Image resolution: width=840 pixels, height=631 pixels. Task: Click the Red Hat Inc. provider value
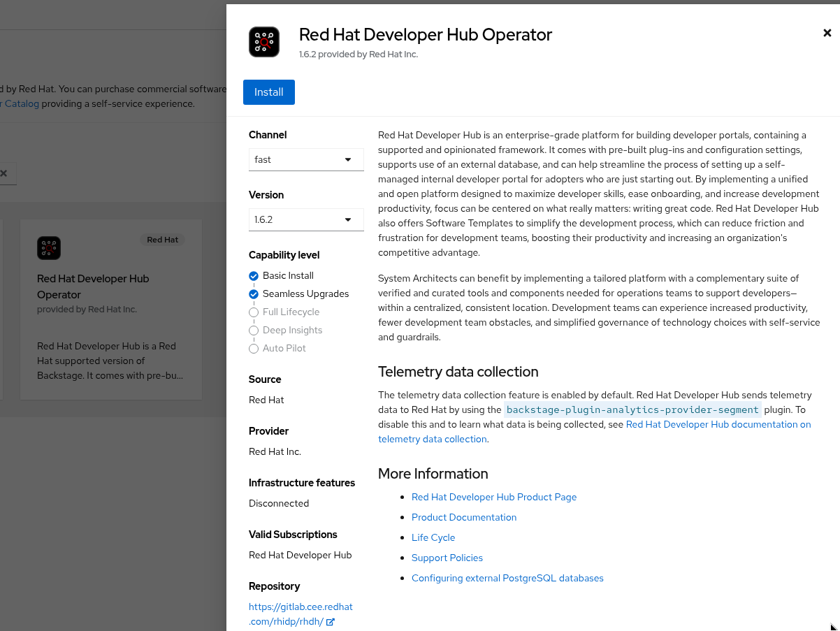pyautogui.click(x=275, y=451)
